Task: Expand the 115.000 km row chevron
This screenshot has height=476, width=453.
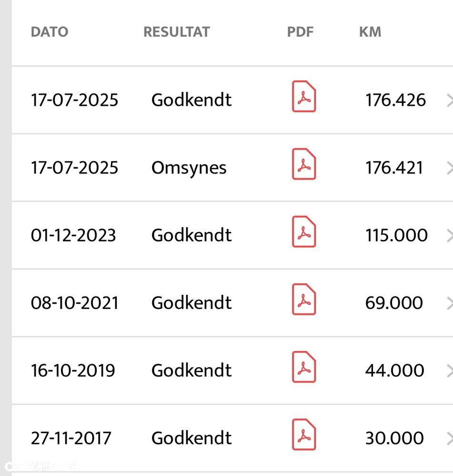Action: pyautogui.click(x=449, y=235)
